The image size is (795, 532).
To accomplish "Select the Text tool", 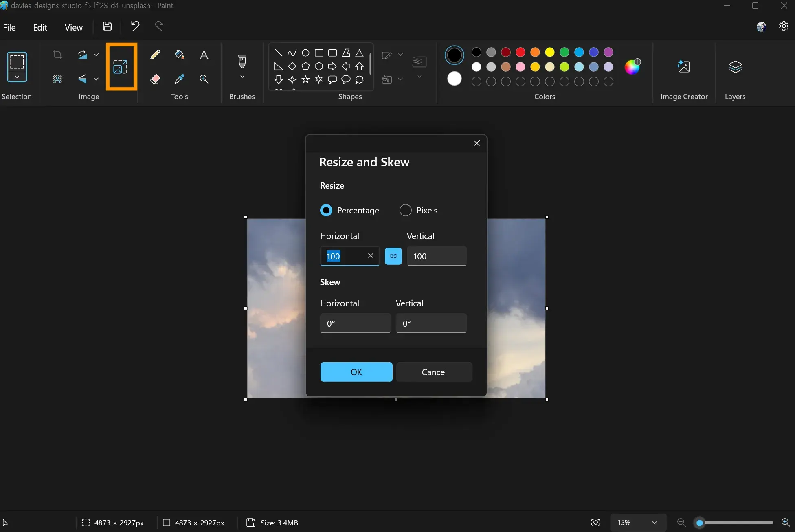I will point(204,54).
